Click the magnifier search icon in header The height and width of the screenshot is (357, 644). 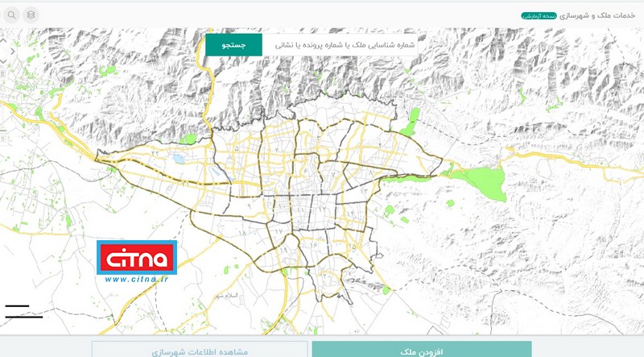[x=11, y=15]
